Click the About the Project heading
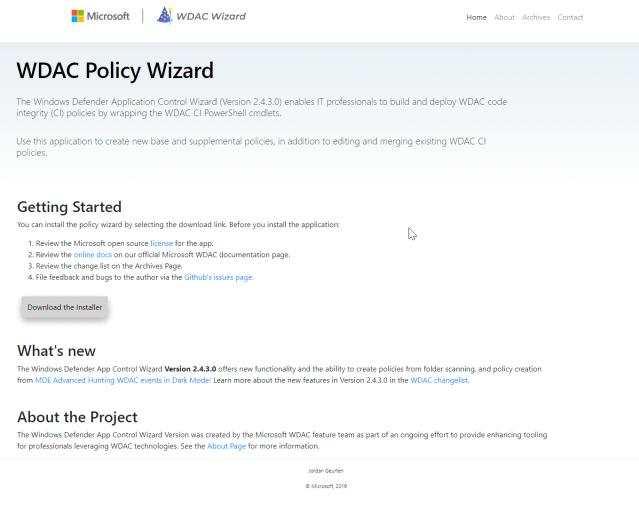The height and width of the screenshot is (513, 639). coord(77,417)
